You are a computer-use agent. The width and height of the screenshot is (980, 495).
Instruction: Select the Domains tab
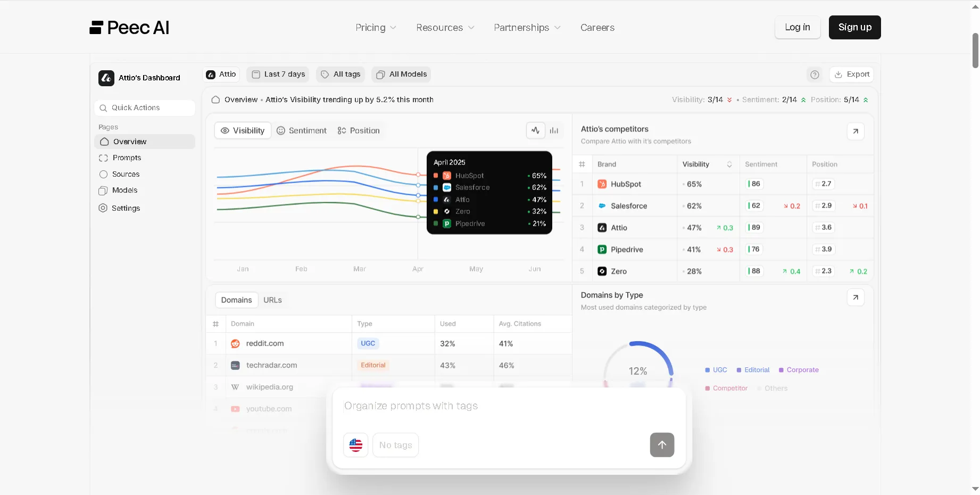[x=237, y=300]
